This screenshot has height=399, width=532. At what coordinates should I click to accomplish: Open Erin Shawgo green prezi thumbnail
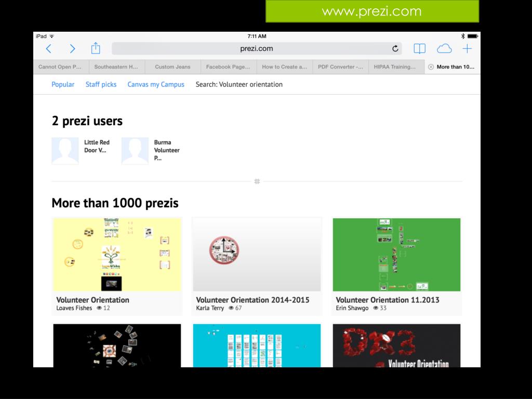point(396,255)
